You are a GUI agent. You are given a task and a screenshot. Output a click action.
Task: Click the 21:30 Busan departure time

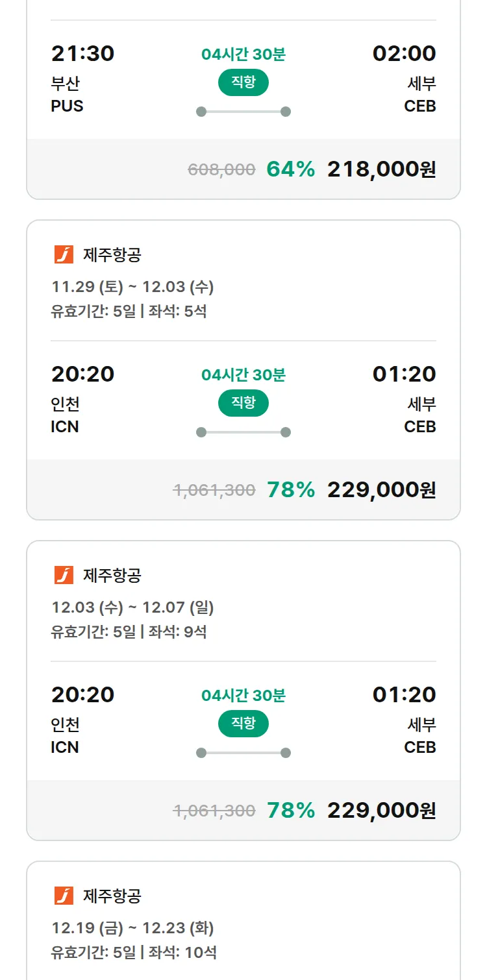click(82, 53)
